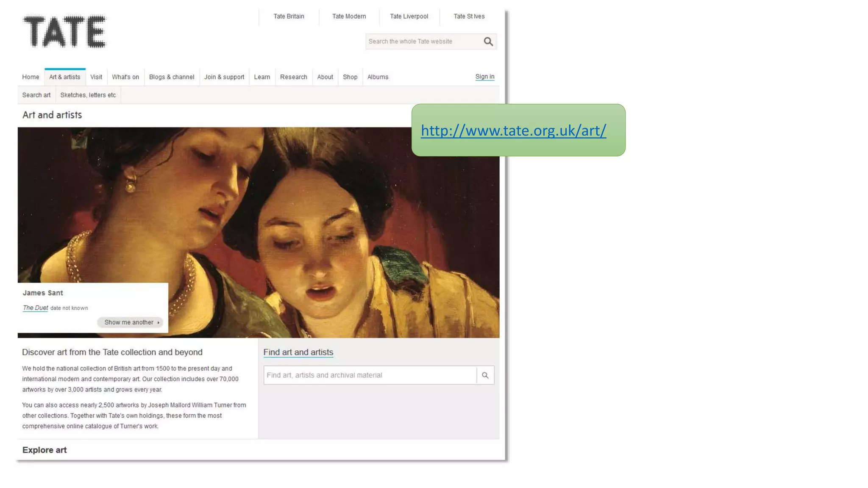
Task: Click the Find art and artists heading link
Action: (298, 352)
